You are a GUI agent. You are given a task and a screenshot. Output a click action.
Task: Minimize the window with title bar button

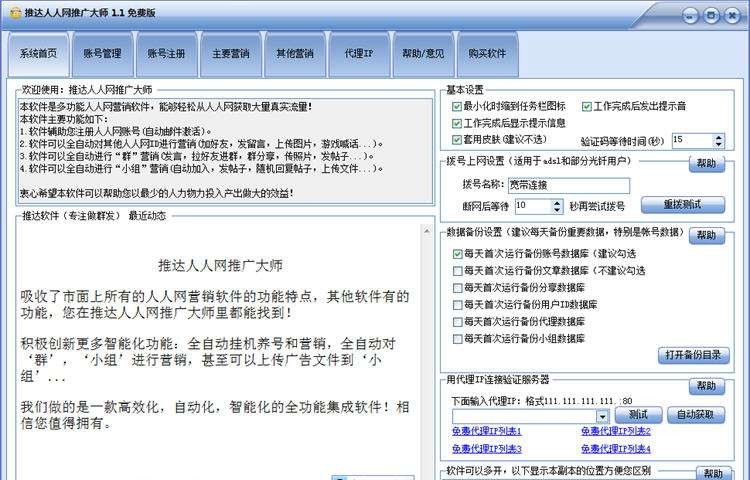[x=689, y=17]
